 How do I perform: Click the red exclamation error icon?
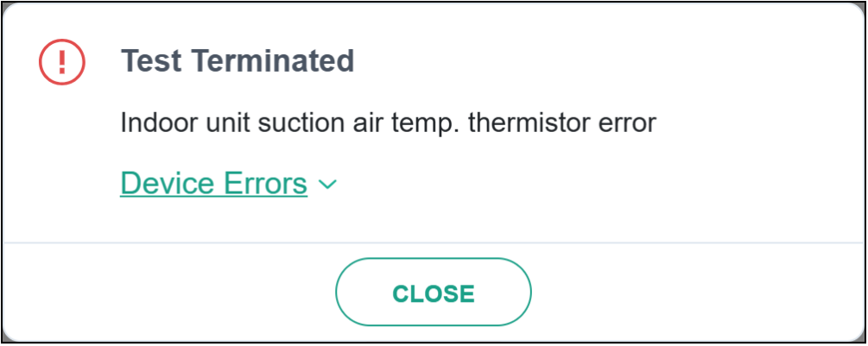(61, 62)
